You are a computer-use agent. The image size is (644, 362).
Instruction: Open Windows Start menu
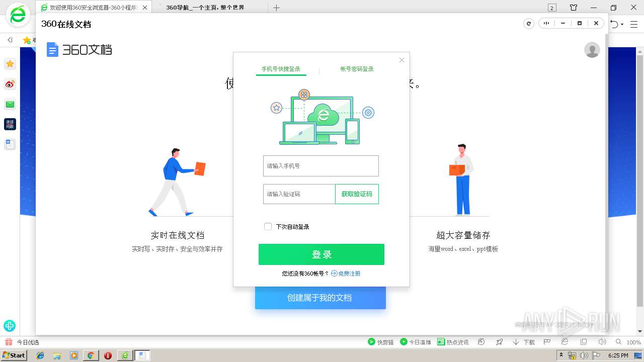[14, 355]
